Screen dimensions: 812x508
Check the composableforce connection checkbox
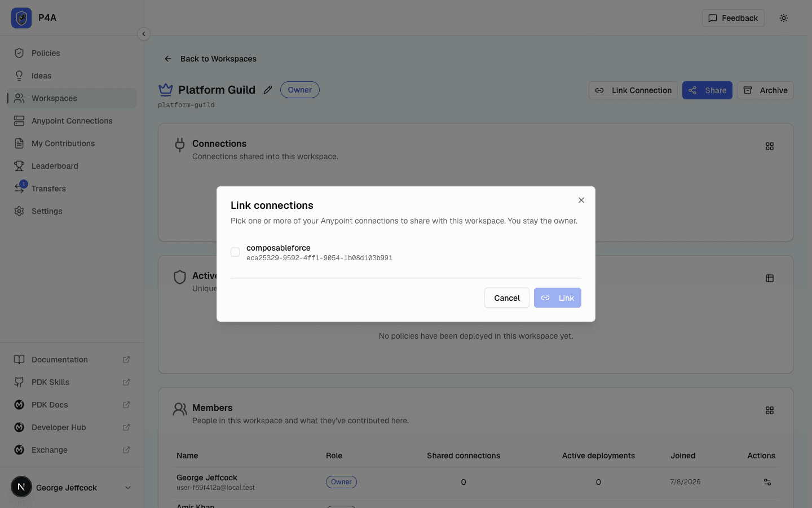tap(235, 252)
